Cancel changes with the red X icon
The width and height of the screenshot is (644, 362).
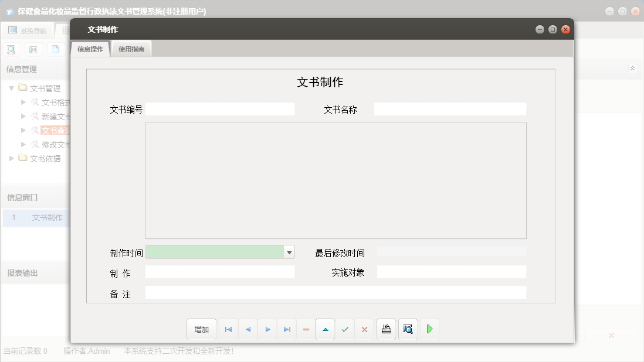point(364,329)
